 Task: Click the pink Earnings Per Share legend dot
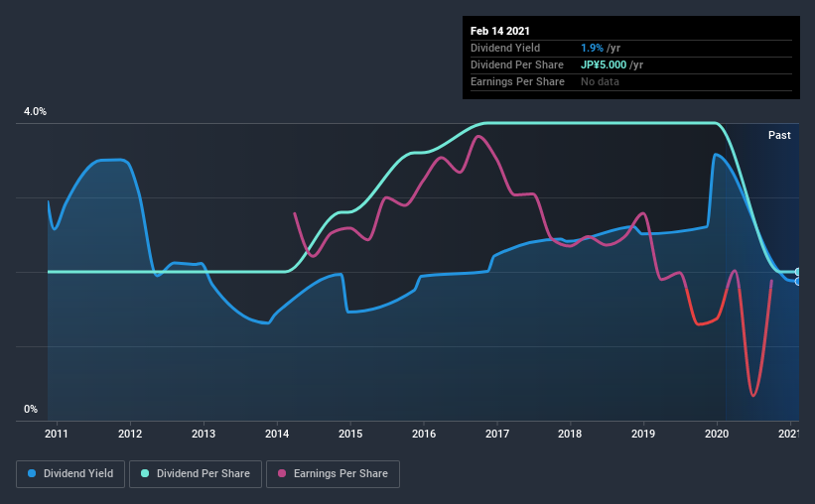[282, 473]
